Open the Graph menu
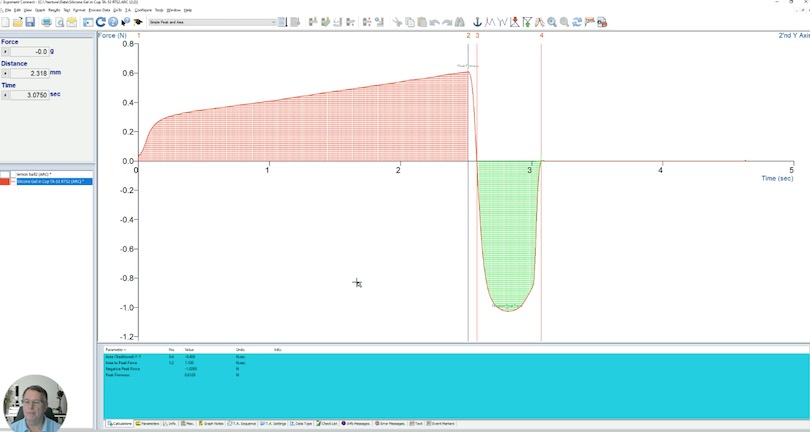This screenshot has height=432, width=810. tap(40, 10)
